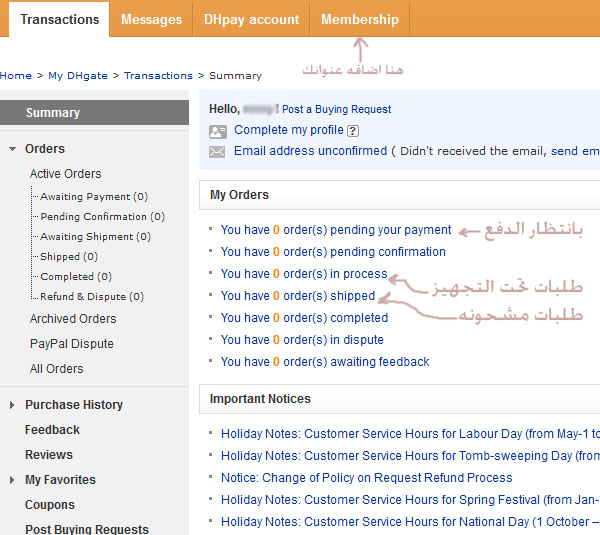Open the Complete my profile link
Viewport: 600px width, 535px height.
(288, 130)
